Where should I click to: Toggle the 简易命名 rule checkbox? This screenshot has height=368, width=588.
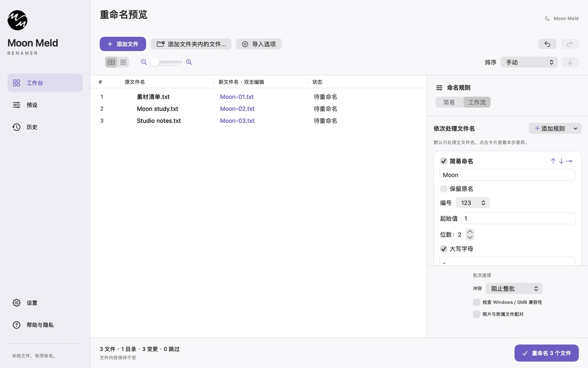click(444, 161)
